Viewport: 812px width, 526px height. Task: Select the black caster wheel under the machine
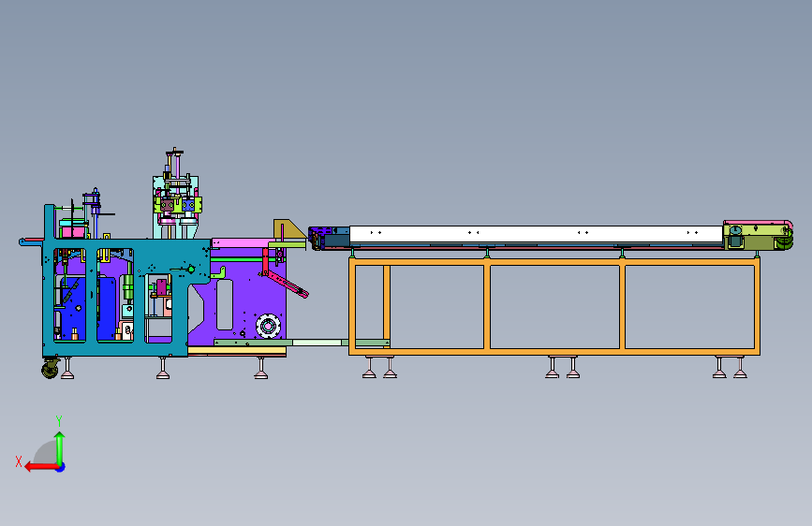(x=51, y=369)
